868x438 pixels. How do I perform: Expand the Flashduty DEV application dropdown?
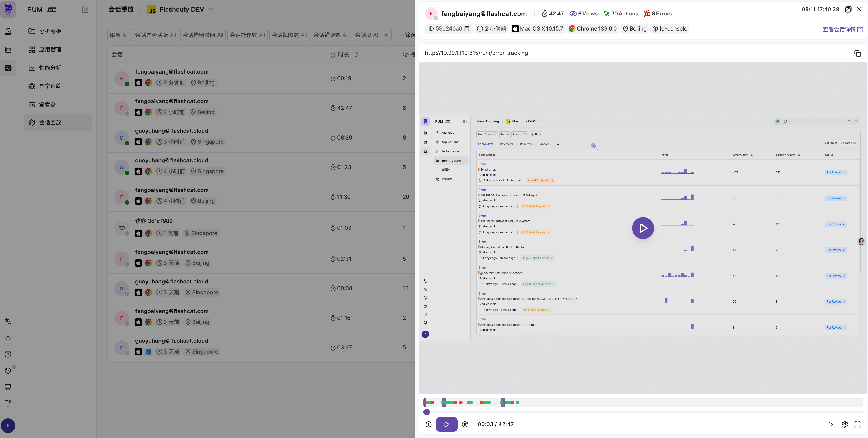coord(181,9)
